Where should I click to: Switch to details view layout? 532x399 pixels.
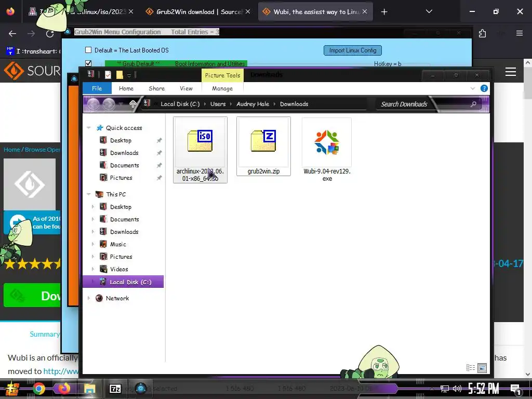pos(471,368)
